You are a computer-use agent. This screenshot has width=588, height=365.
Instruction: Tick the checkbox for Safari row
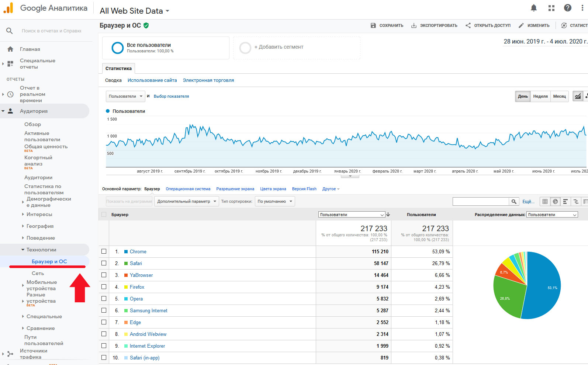[104, 263]
